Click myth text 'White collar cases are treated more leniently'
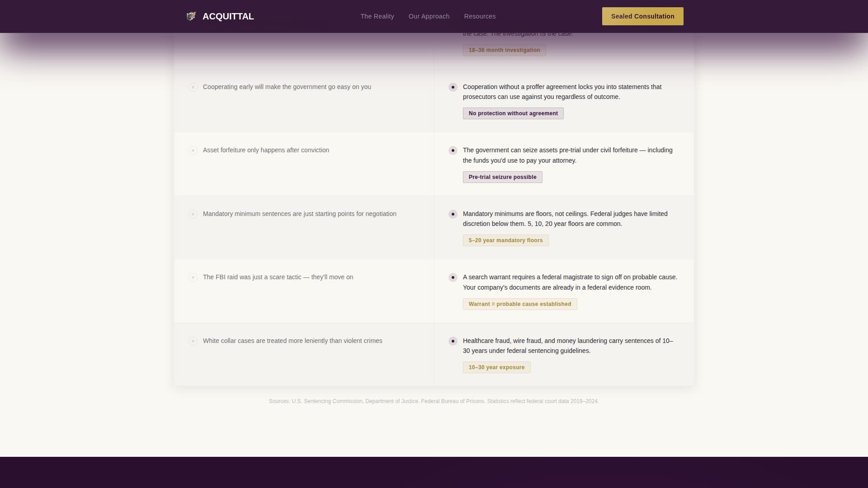Viewport: 868px width, 488px height. [292, 341]
